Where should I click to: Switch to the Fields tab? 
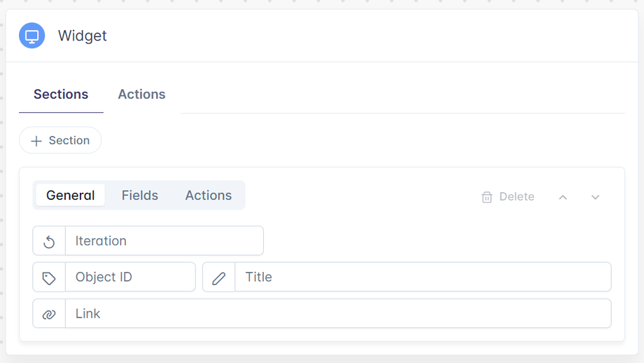click(x=140, y=196)
